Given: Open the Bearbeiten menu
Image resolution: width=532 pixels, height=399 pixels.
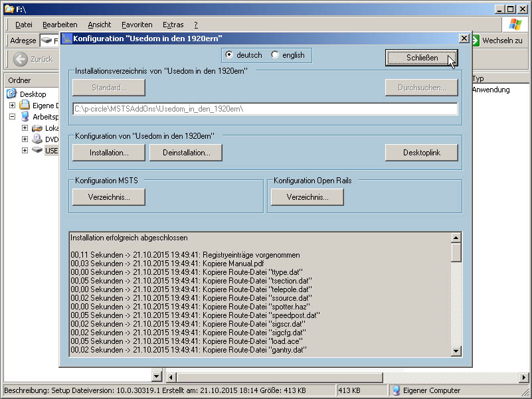Looking at the screenshot, I should [x=60, y=25].
